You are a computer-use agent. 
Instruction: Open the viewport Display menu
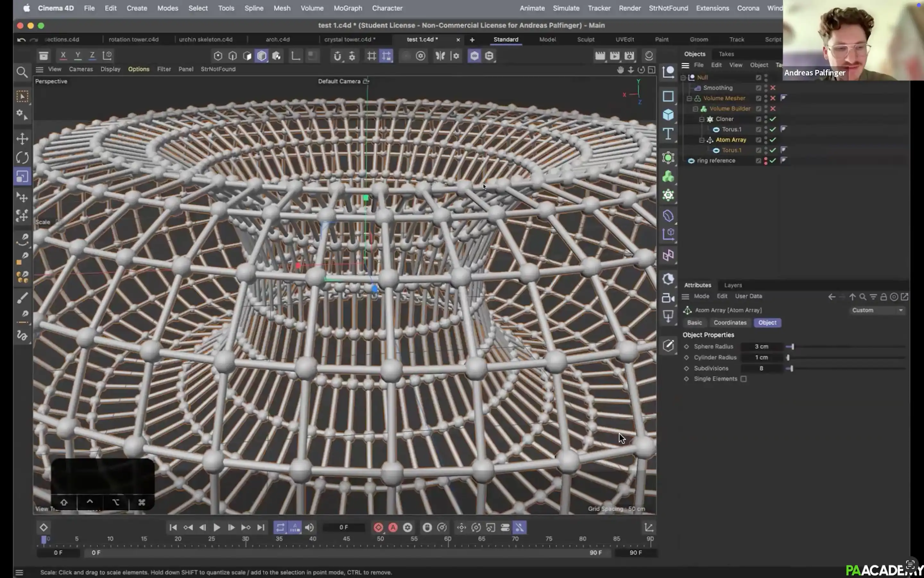[110, 69]
